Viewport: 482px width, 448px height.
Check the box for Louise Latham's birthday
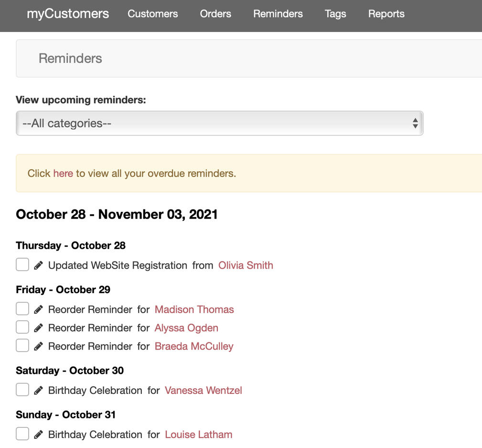point(22,434)
